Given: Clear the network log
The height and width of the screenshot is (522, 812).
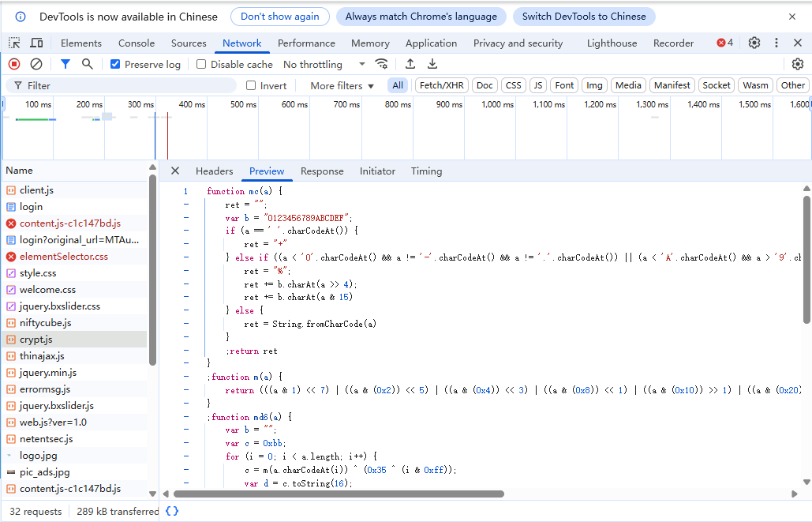Looking at the screenshot, I should tap(35, 64).
